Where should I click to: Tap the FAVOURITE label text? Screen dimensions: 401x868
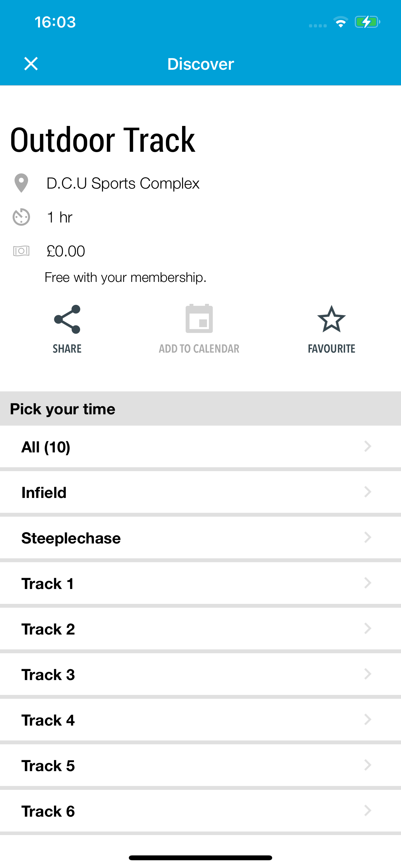[332, 349]
